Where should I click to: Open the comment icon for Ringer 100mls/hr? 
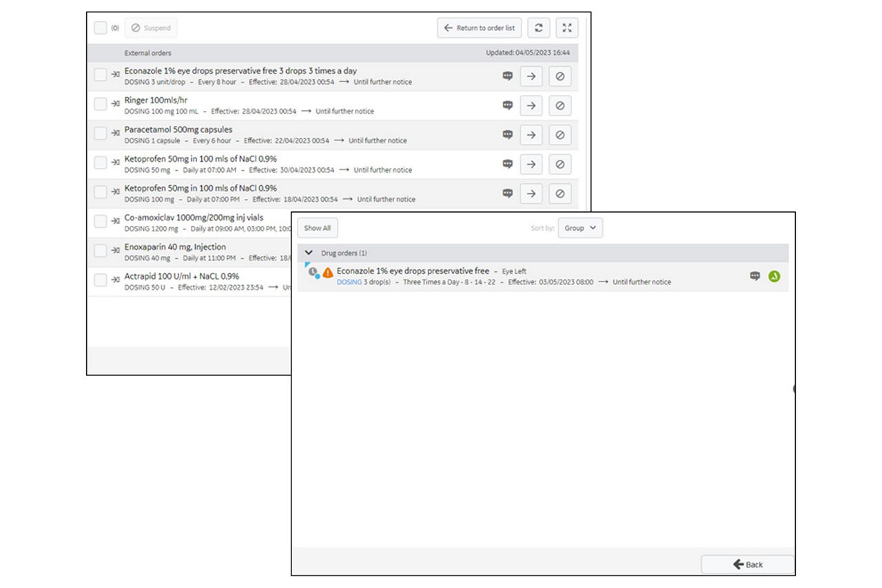coord(508,105)
